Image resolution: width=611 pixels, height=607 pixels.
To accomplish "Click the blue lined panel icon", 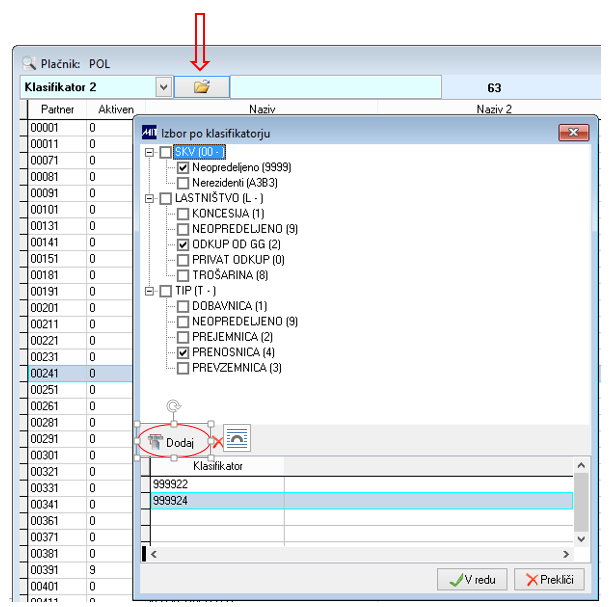I will [237, 438].
